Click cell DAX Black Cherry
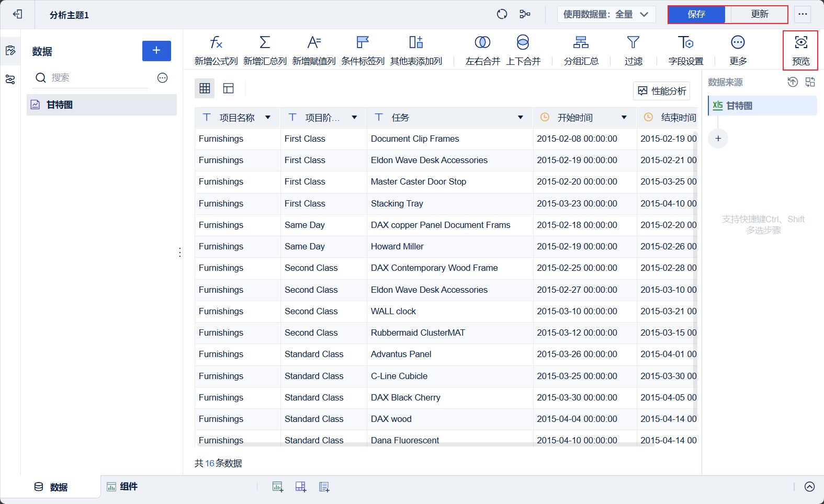824x504 pixels. tap(450, 398)
